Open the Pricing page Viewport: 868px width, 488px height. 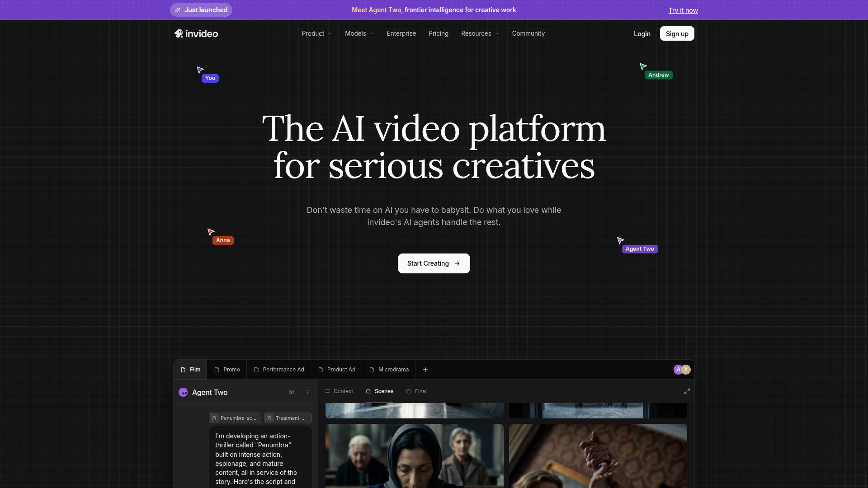point(439,33)
